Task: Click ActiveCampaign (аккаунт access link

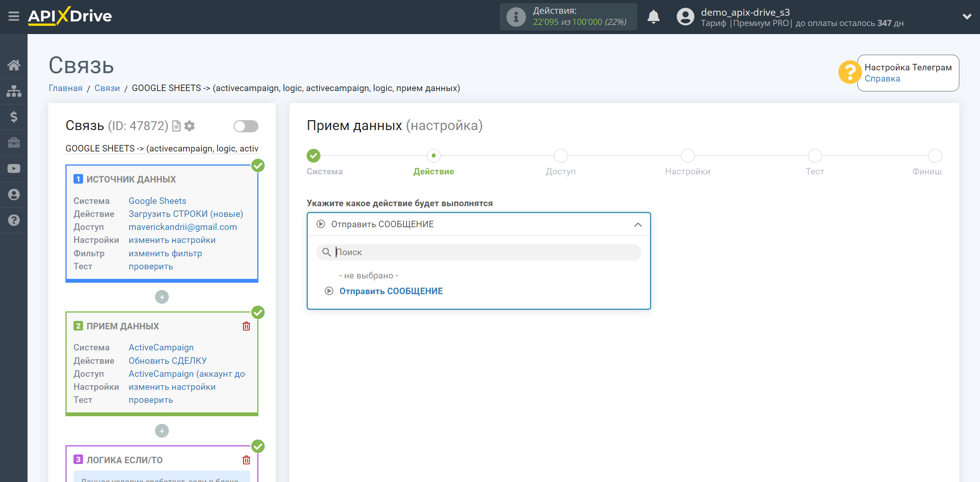Action: 187,374
